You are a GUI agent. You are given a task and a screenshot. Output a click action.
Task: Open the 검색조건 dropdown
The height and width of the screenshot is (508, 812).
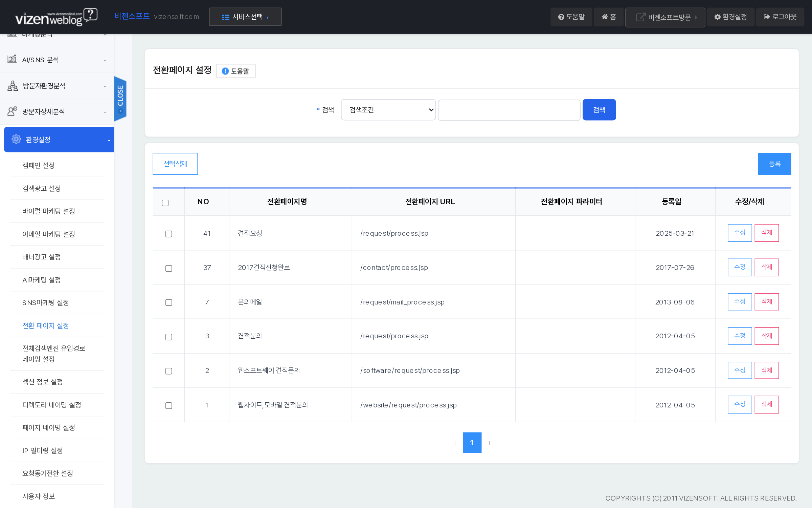388,110
